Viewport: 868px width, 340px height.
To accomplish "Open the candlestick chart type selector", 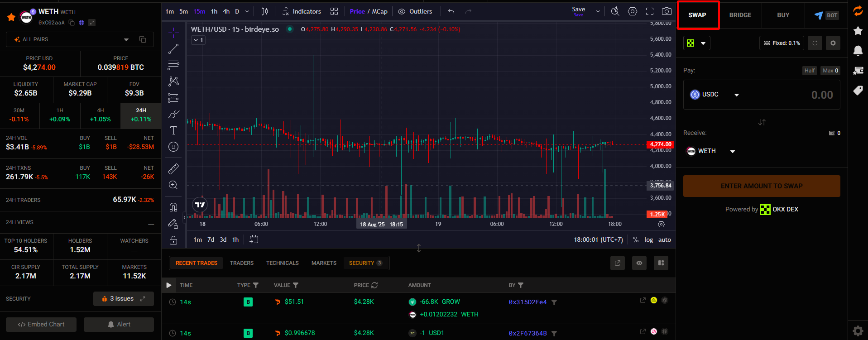I will 265,11.
